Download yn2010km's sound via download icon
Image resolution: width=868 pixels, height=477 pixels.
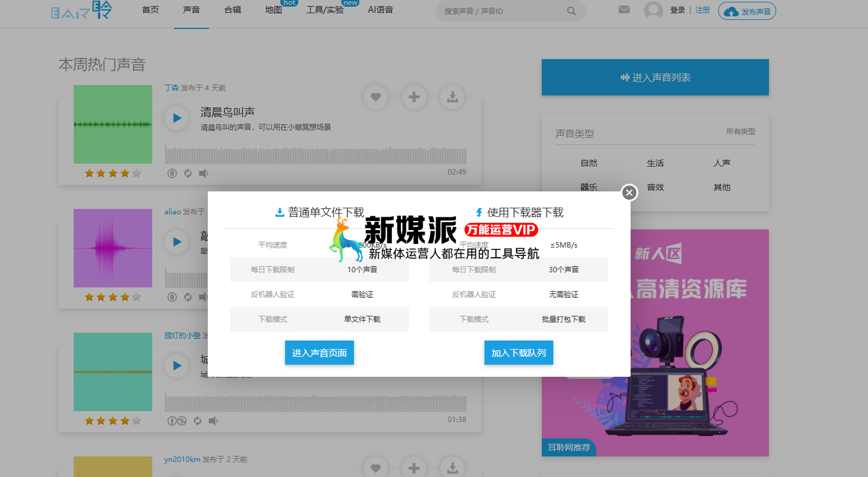(452, 467)
